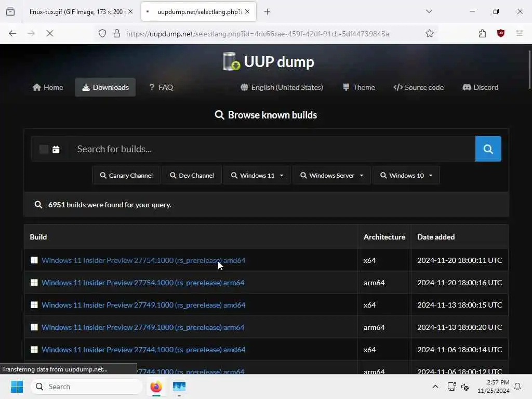The image size is (532, 399).
Task: Click the UUP dump logo
Action: [269, 61]
